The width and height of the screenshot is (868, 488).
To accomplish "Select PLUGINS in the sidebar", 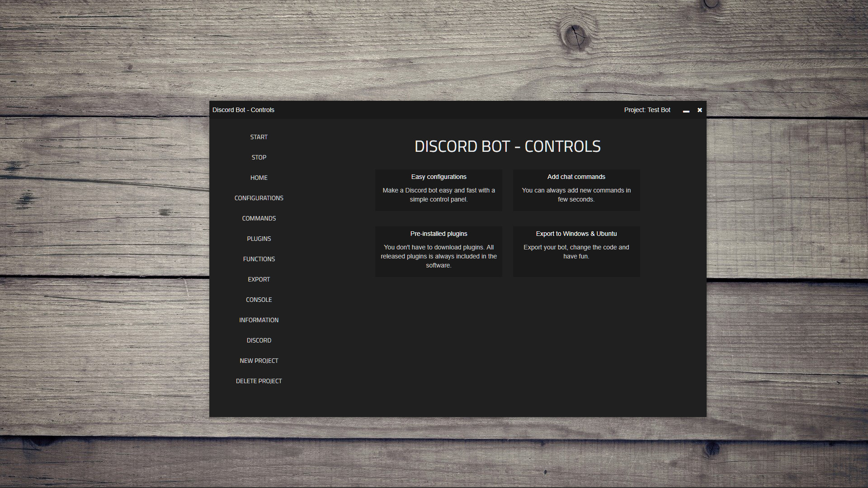I will [x=259, y=239].
